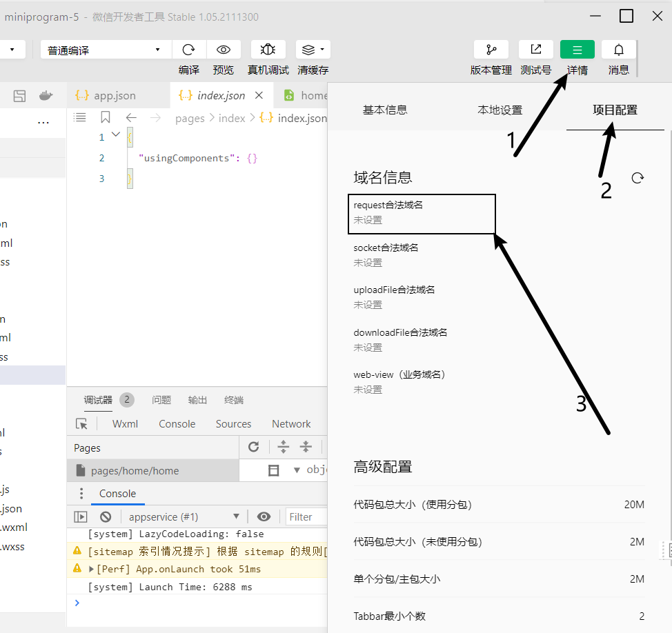Go forward with editor right arrow
Screen dimensions: 672x633
pyautogui.click(x=155, y=117)
